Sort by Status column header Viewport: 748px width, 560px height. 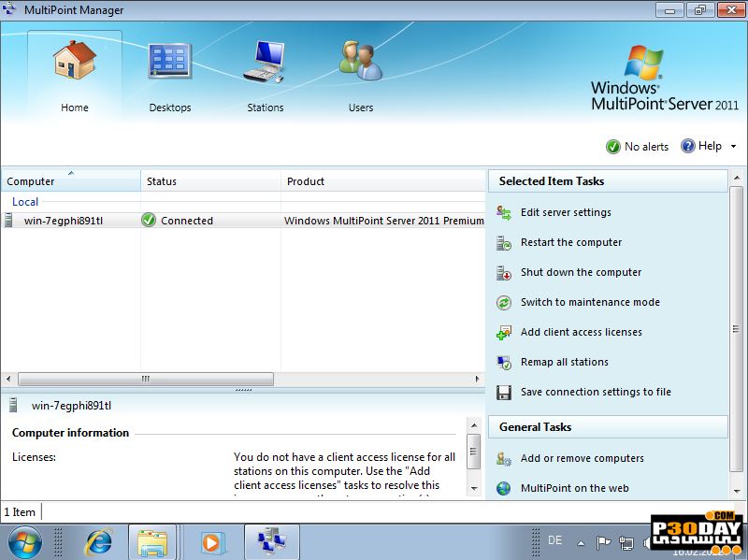click(x=211, y=181)
